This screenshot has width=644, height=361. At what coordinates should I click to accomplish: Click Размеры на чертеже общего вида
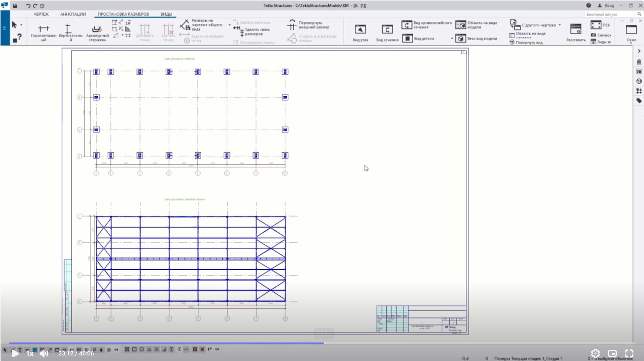click(202, 25)
